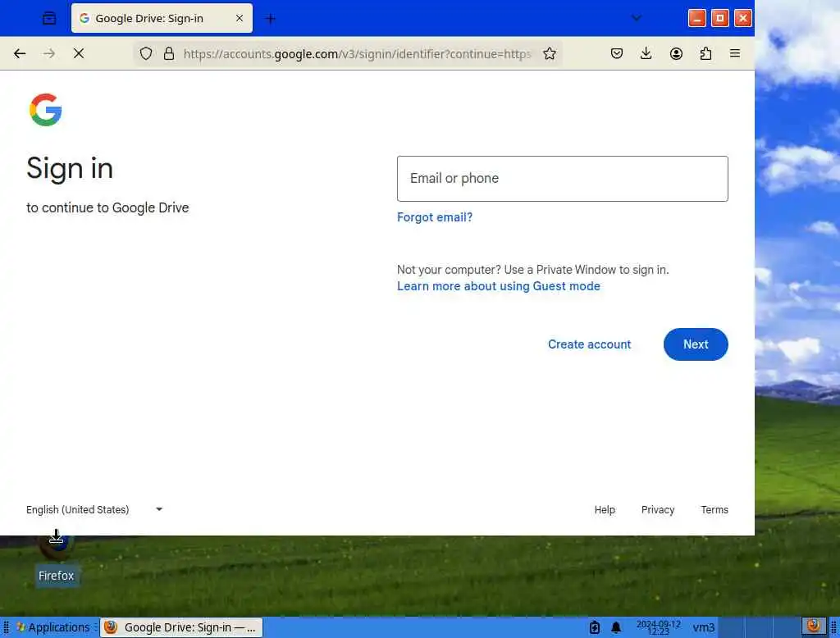Click the vm3 label in panel

pos(703,627)
